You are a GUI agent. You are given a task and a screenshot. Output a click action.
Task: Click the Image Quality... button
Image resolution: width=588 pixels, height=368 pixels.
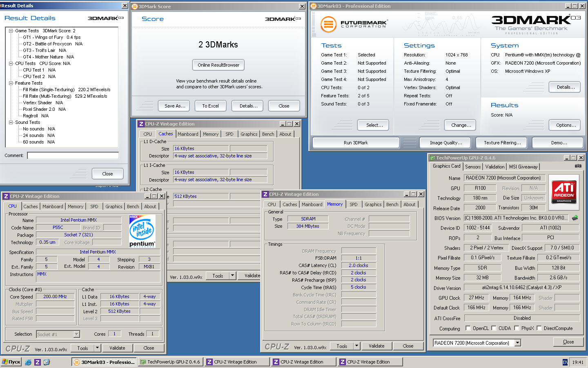click(446, 143)
